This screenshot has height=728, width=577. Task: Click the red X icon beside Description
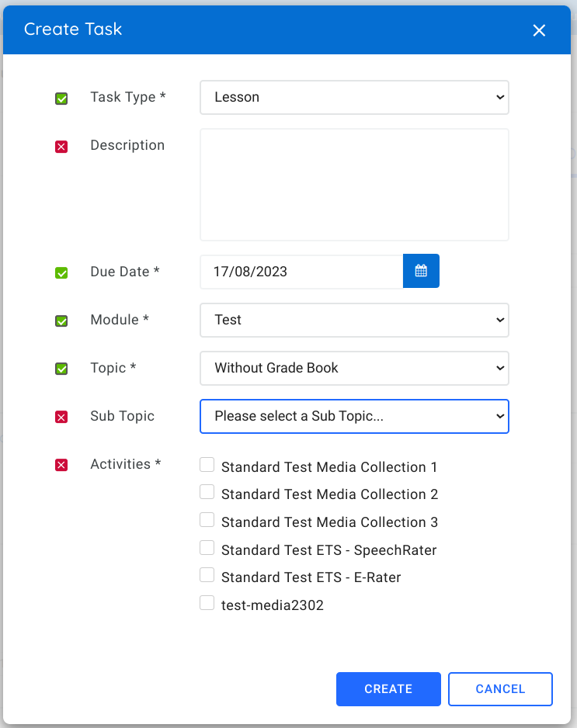61,147
